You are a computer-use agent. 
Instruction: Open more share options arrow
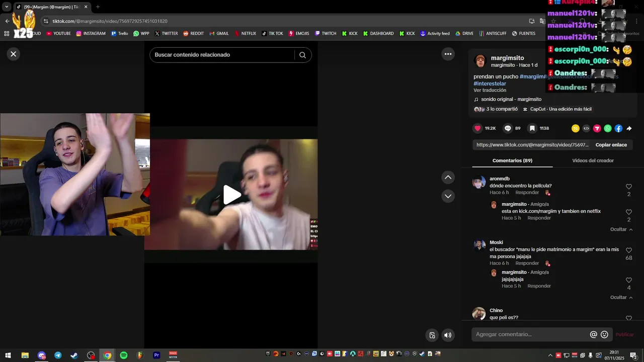tap(629, 128)
